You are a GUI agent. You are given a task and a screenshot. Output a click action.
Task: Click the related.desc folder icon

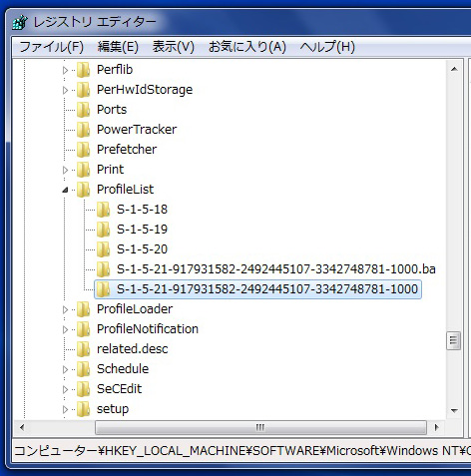pyautogui.click(x=83, y=349)
